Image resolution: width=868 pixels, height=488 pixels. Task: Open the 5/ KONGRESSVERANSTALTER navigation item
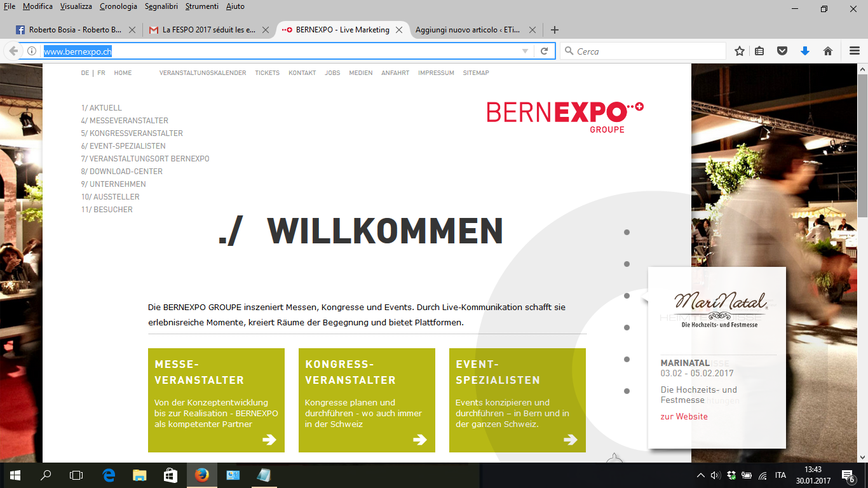tap(132, 133)
